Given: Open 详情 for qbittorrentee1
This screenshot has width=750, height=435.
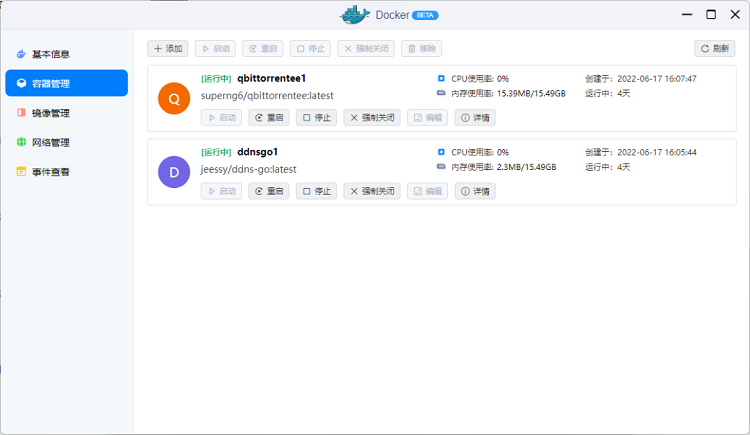Looking at the screenshot, I should pos(475,117).
